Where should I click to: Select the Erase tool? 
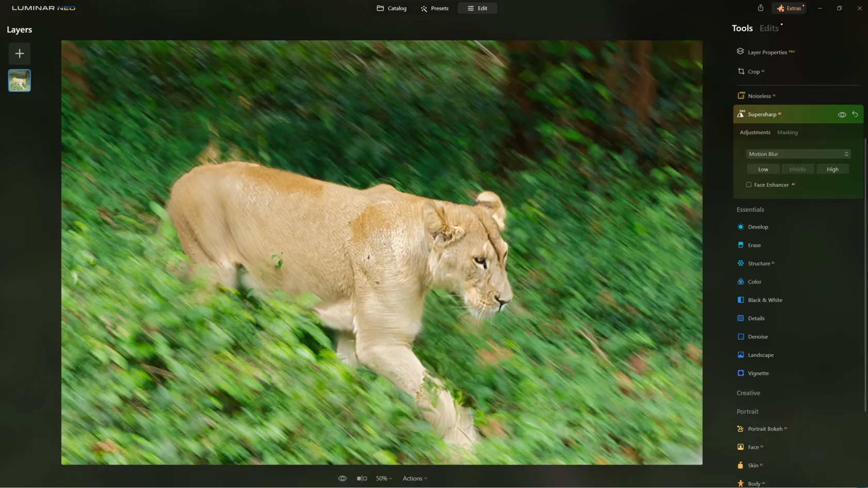(x=754, y=245)
